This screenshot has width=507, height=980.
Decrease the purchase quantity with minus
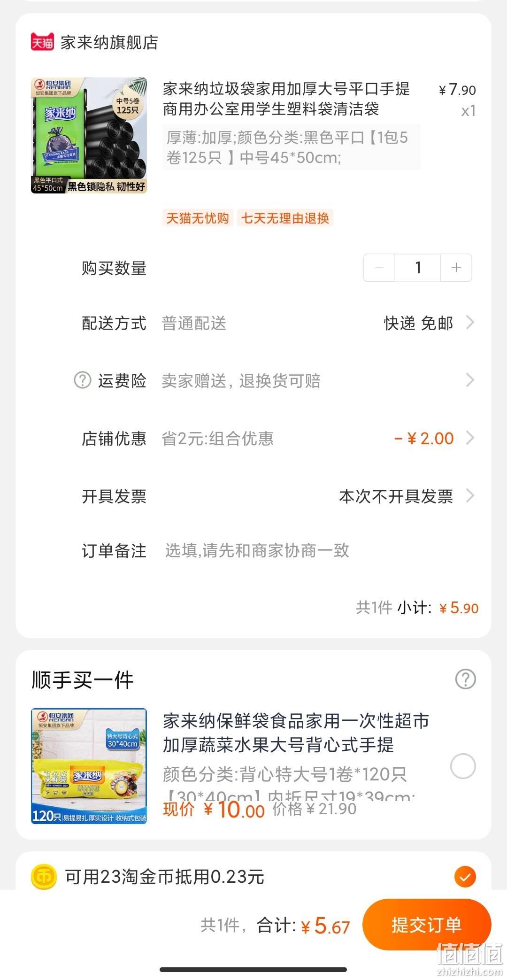(379, 268)
